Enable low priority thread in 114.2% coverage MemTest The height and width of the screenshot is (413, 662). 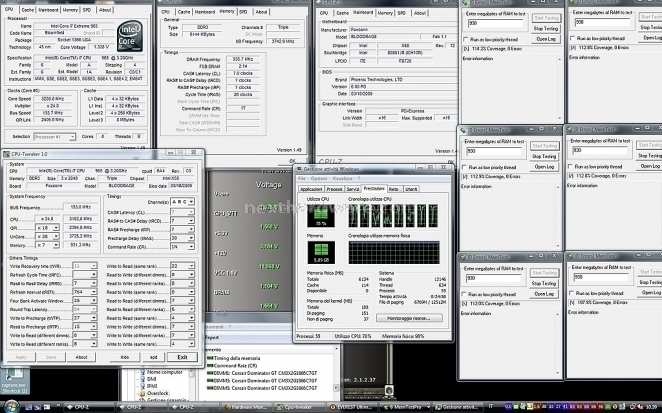[x=465, y=39]
